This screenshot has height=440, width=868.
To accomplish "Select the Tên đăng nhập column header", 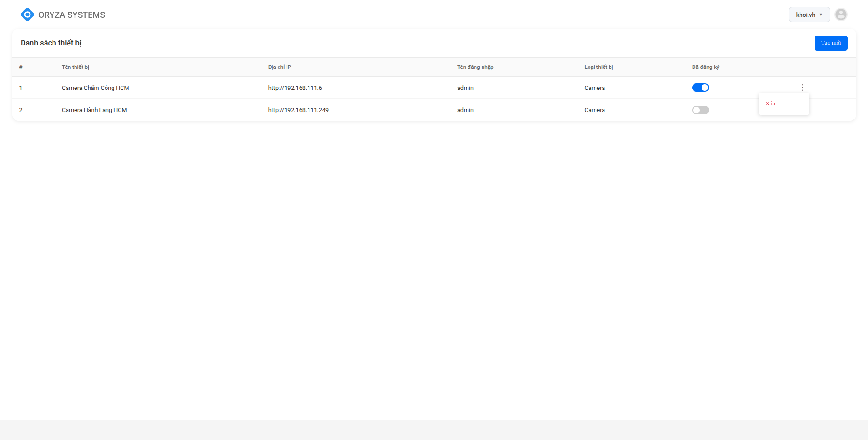I will (x=475, y=67).
